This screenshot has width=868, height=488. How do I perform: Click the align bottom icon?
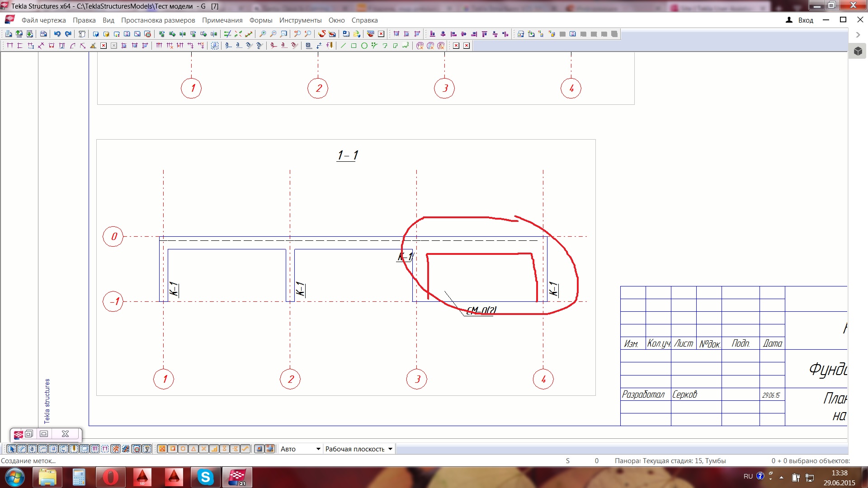[432, 34]
